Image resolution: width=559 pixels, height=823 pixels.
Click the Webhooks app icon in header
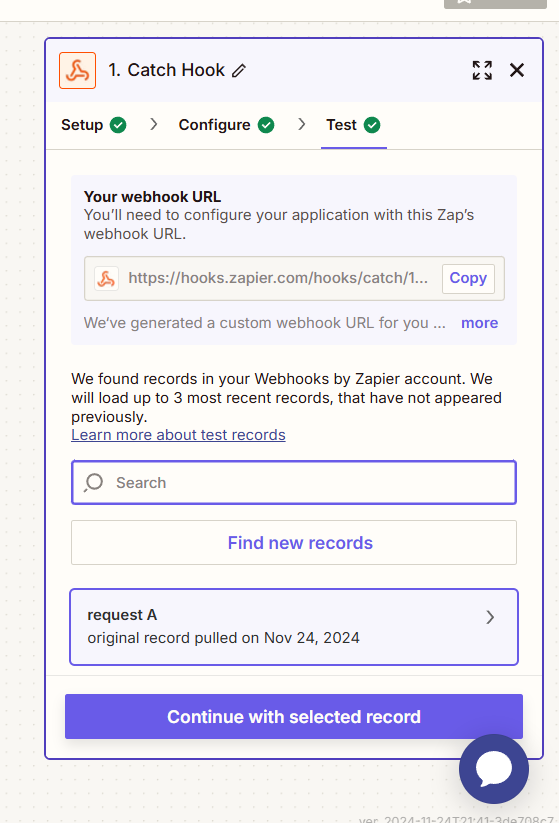(78, 70)
